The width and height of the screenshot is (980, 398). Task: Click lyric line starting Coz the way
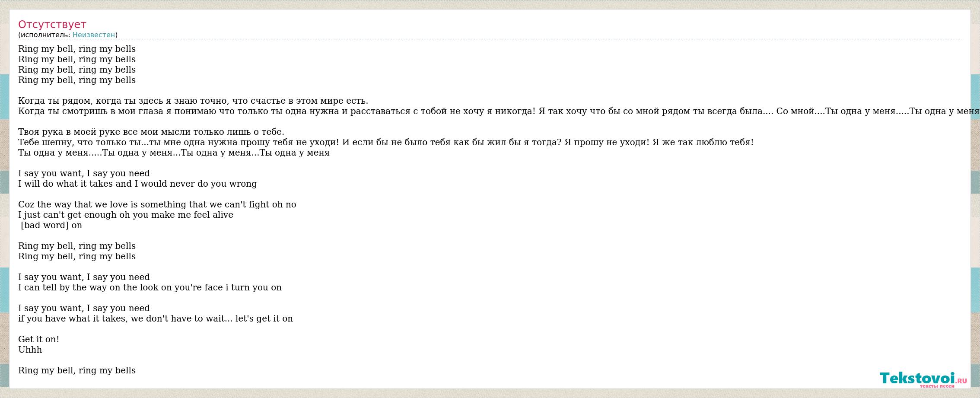[x=157, y=204]
